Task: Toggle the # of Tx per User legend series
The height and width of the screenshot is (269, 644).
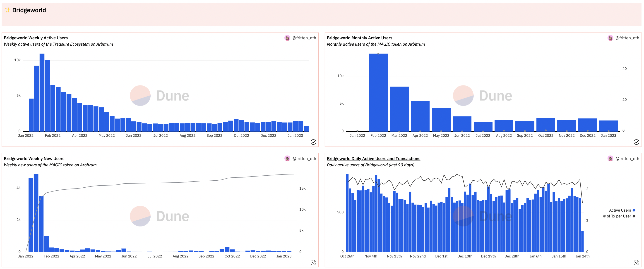Action: coord(619,216)
